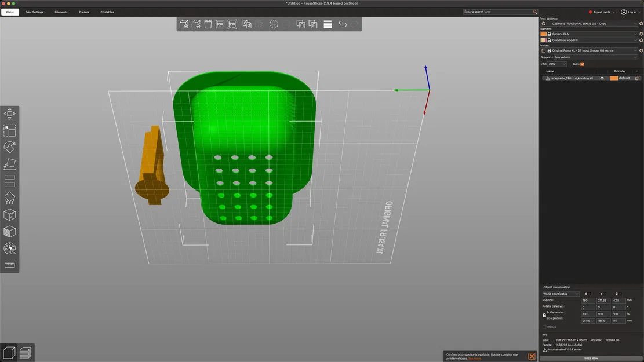Click the search term input field

[x=497, y=12]
